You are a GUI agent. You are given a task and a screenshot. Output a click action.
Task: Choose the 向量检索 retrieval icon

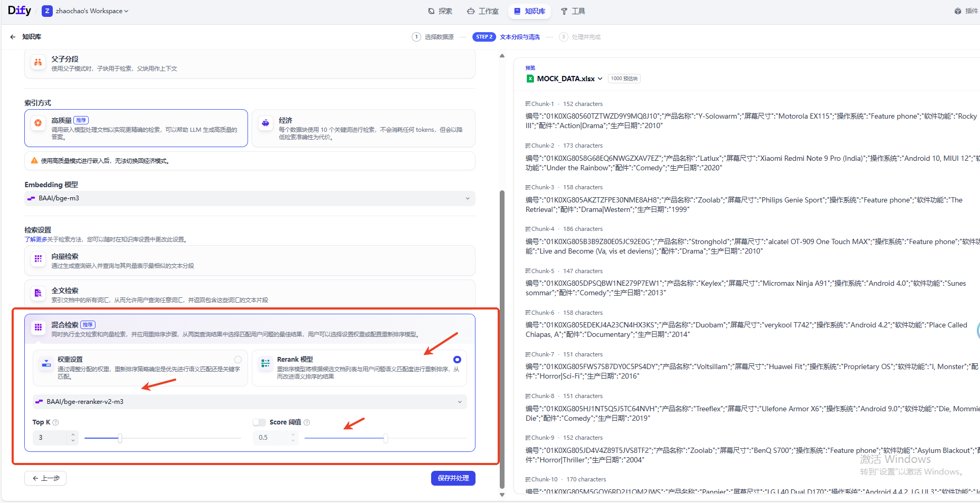tap(38, 259)
